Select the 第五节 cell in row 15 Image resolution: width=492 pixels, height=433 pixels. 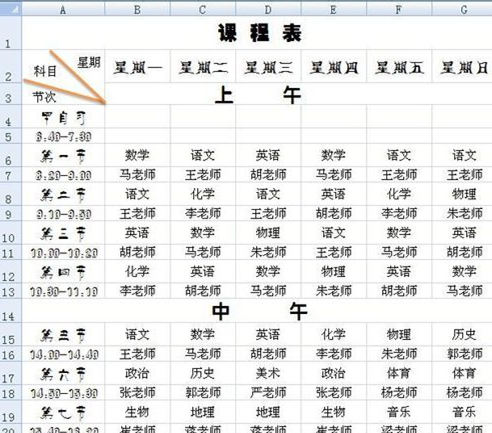63,334
